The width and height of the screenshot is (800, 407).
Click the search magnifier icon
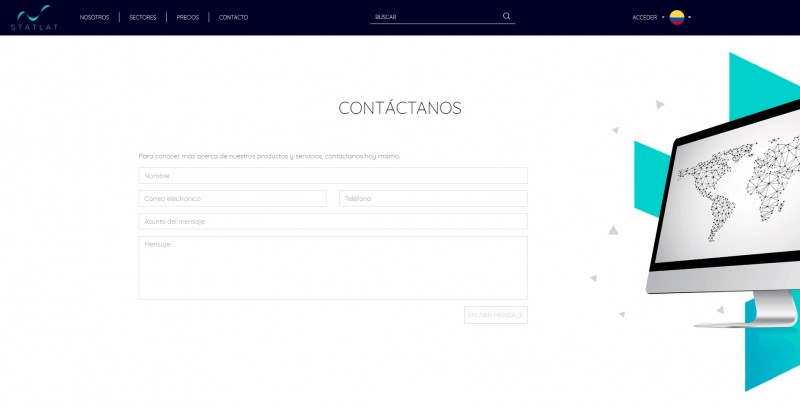click(x=506, y=16)
